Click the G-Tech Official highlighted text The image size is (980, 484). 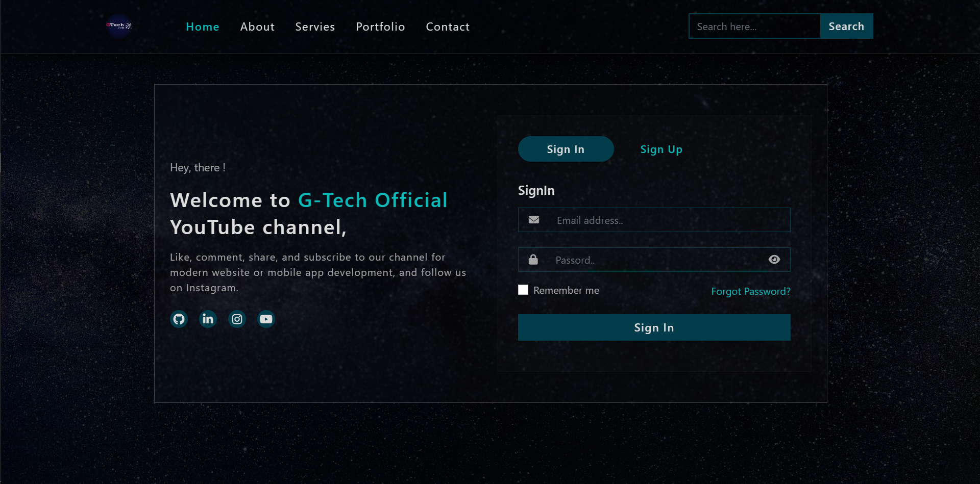click(x=373, y=200)
